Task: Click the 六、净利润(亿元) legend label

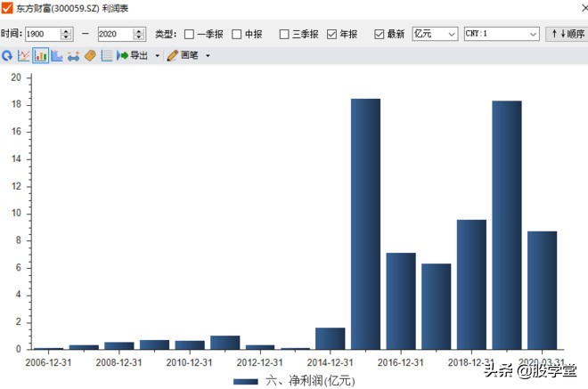Action: tap(310, 381)
